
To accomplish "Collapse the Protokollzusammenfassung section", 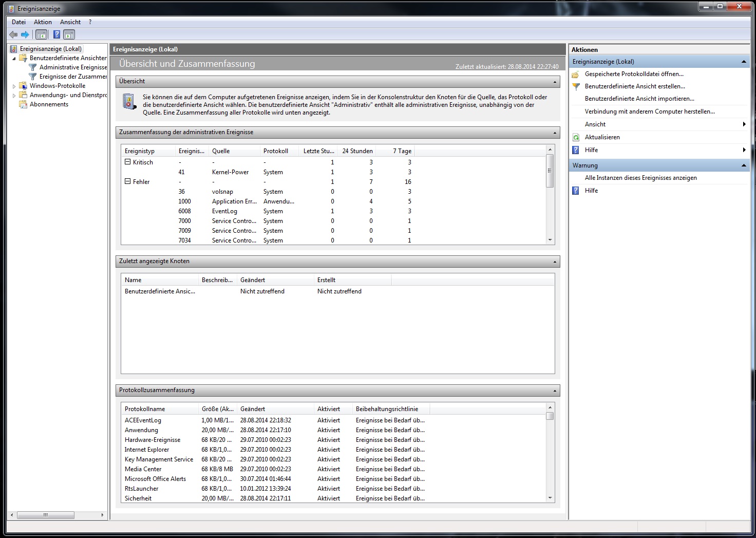I will click(x=555, y=391).
